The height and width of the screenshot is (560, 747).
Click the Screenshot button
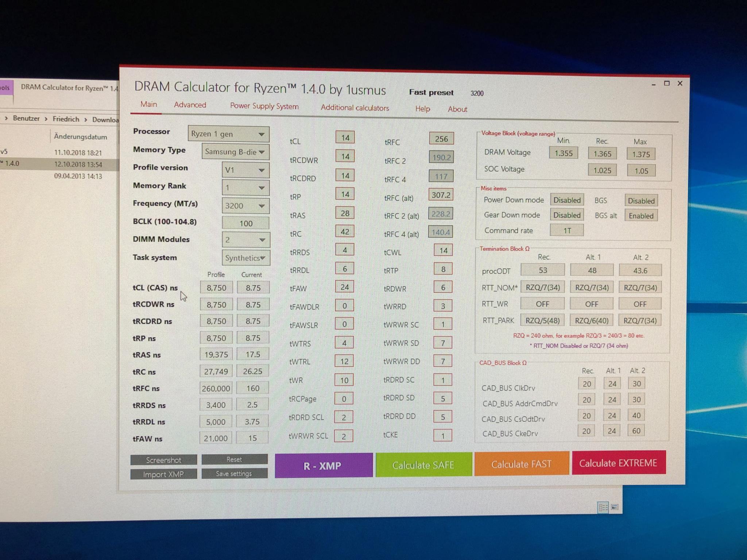click(163, 460)
